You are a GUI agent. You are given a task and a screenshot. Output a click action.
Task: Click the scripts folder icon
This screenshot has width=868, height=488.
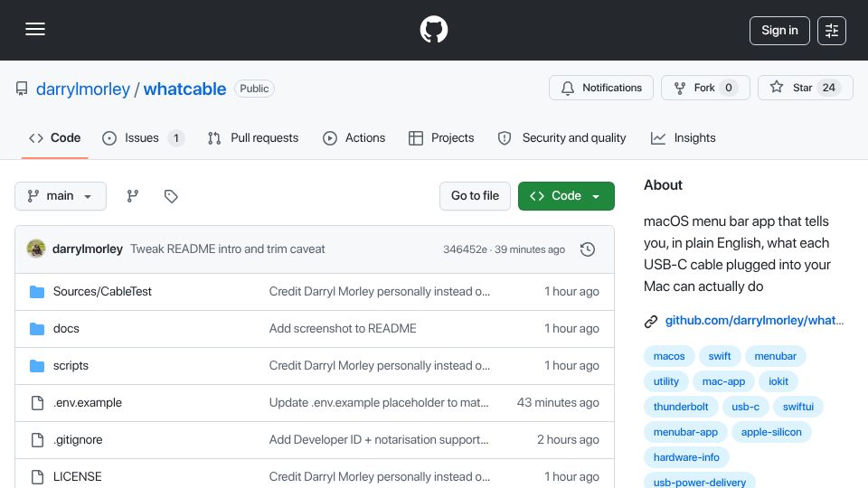click(x=37, y=366)
